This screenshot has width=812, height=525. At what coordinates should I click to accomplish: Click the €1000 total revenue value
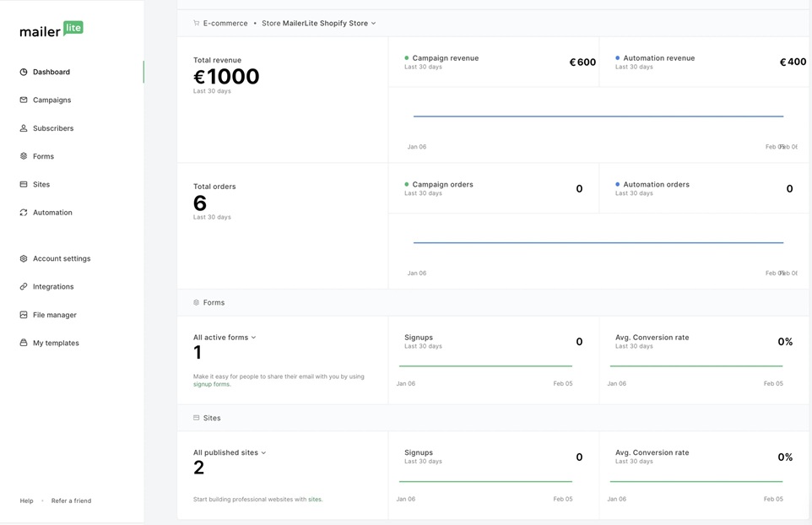pyautogui.click(x=226, y=77)
